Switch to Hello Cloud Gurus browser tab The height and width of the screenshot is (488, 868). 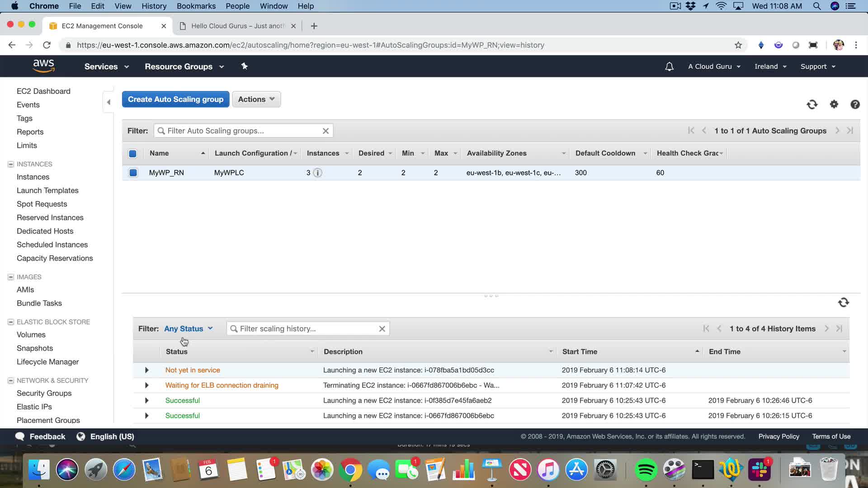tap(237, 26)
